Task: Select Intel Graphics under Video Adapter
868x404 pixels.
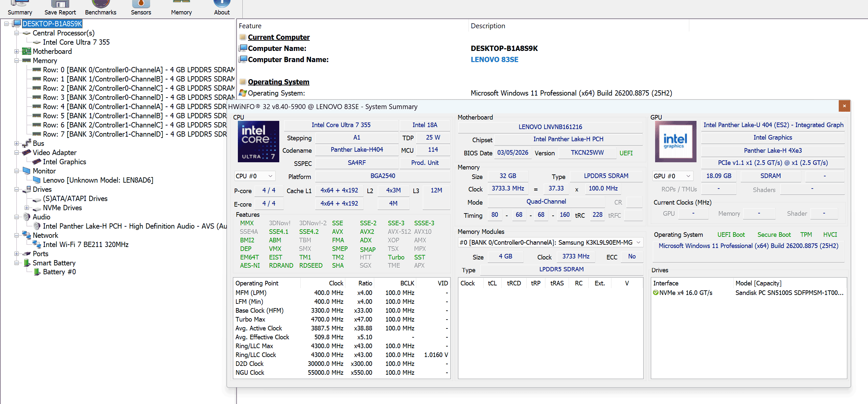Action: (x=64, y=162)
